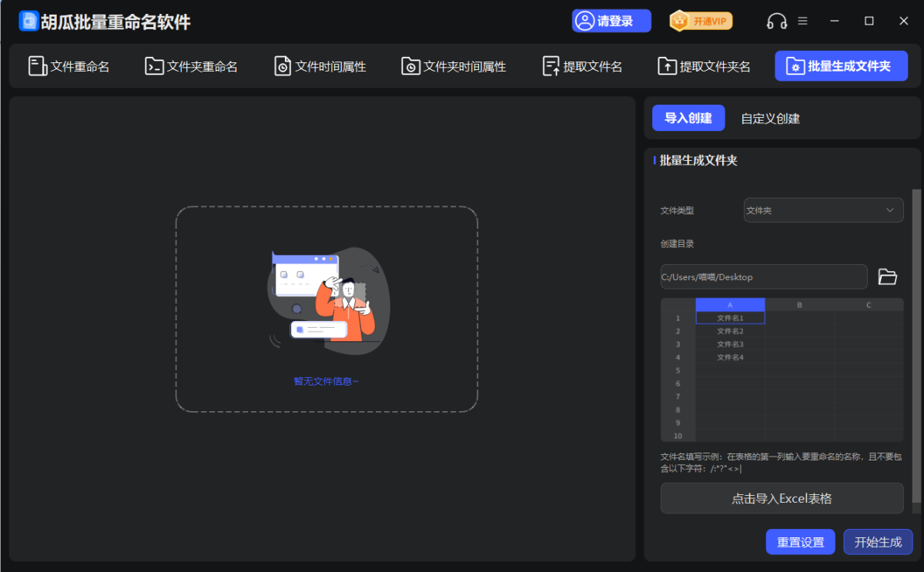Viewport: 924px width, 572px height.
Task: Click 点击导入Excel表格 button
Action: (x=782, y=498)
